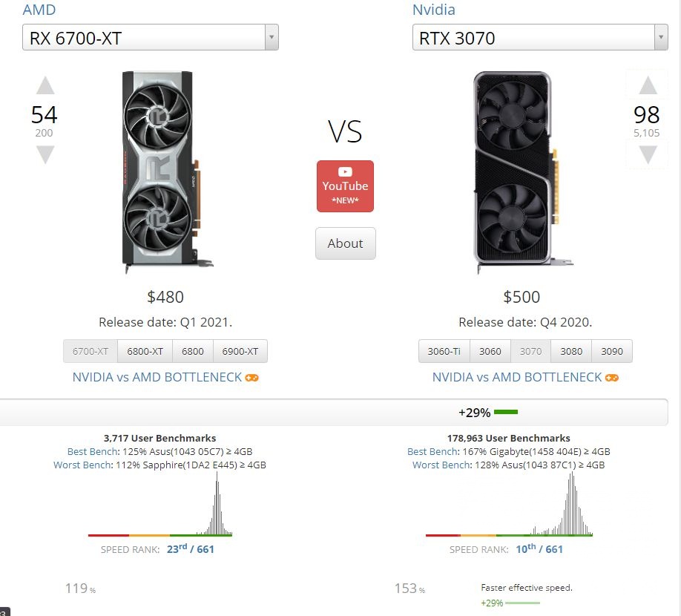
Task: Downvote the RX 6700-XT with down arrow
Action: pyautogui.click(x=45, y=154)
